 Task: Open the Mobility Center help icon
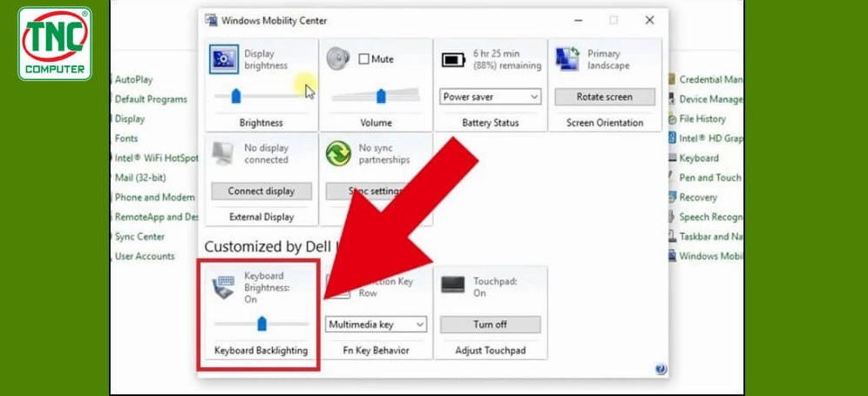pyautogui.click(x=661, y=369)
